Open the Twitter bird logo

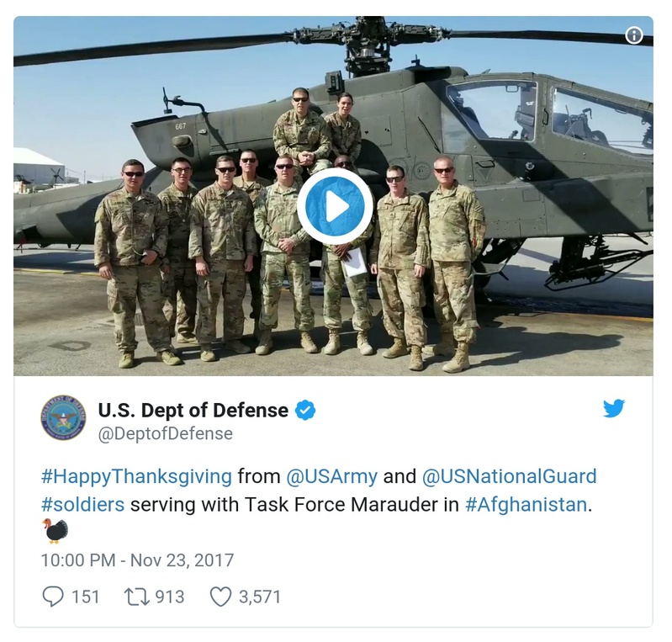(x=614, y=408)
